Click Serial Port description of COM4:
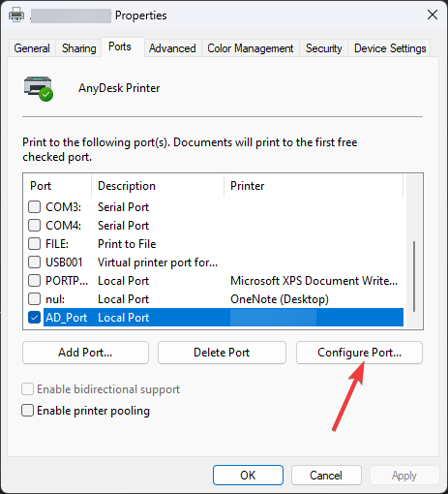Screen dimensions: 448x494 click(123, 226)
